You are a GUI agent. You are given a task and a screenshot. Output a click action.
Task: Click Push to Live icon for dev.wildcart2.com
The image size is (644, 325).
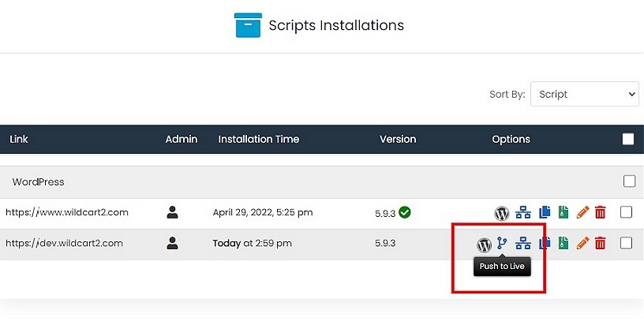502,244
